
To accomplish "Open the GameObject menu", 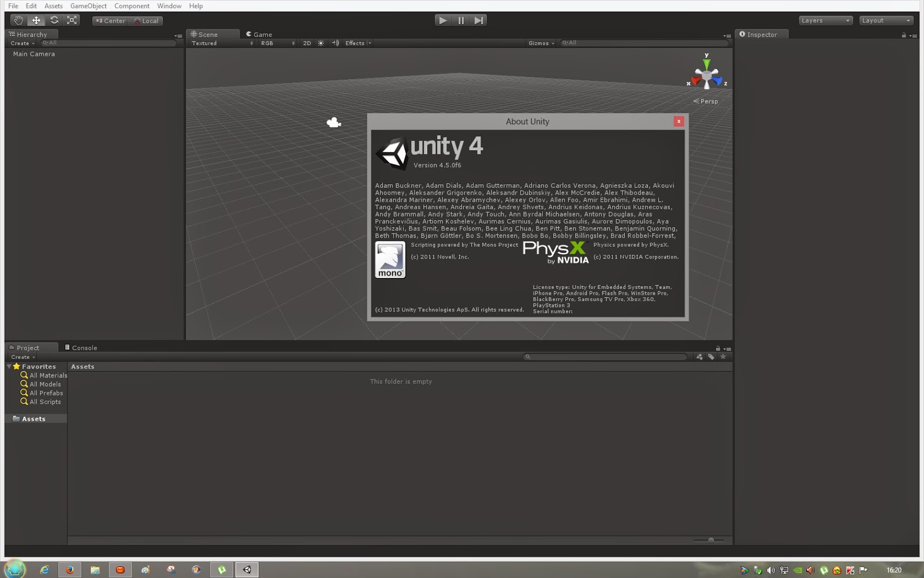I will (x=88, y=6).
